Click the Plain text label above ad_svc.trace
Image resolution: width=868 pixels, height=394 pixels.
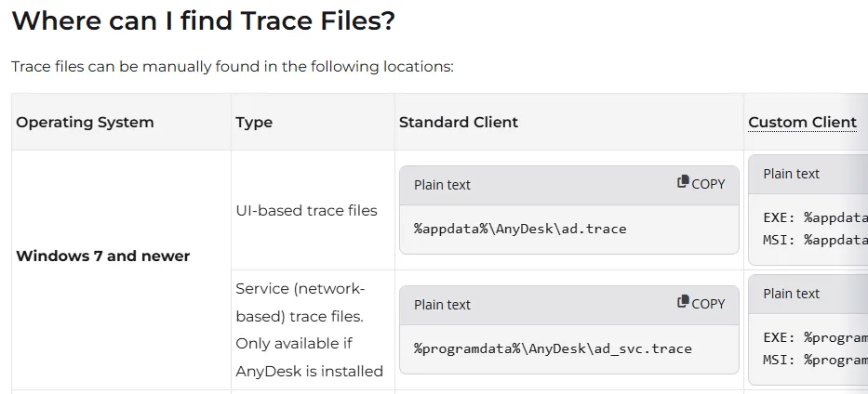point(442,304)
